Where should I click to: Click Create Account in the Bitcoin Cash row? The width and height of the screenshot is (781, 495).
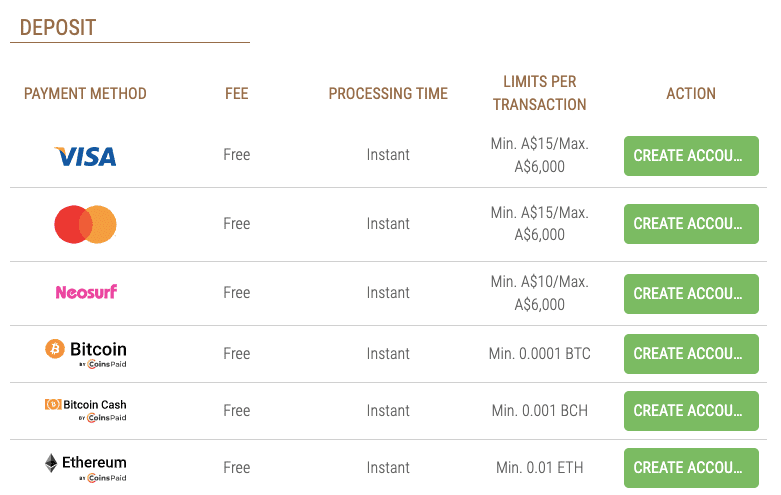(691, 411)
